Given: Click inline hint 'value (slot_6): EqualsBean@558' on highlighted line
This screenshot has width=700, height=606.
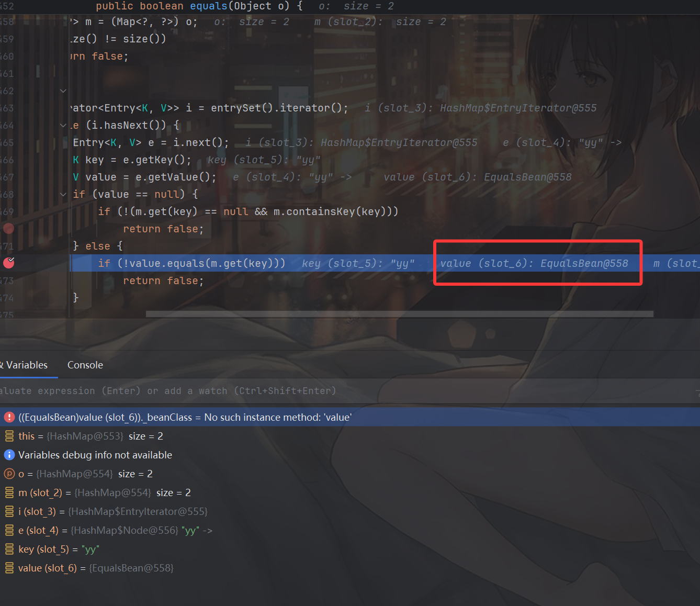Looking at the screenshot, I should pos(534,263).
